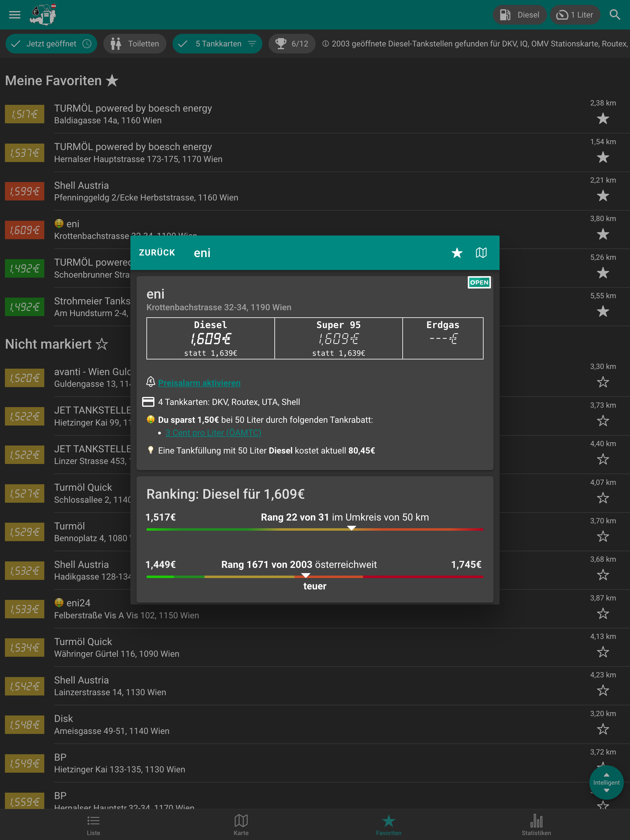Toggle favorite star in eni popup header

(457, 252)
